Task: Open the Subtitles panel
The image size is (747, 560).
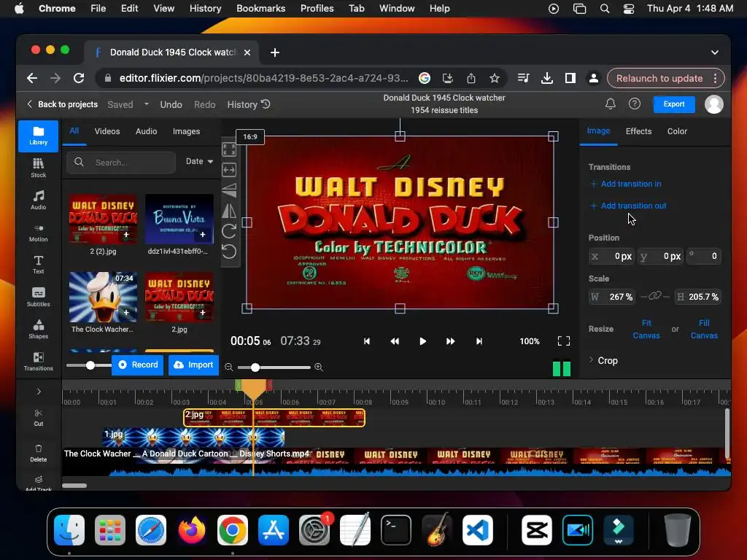Action: point(38,297)
